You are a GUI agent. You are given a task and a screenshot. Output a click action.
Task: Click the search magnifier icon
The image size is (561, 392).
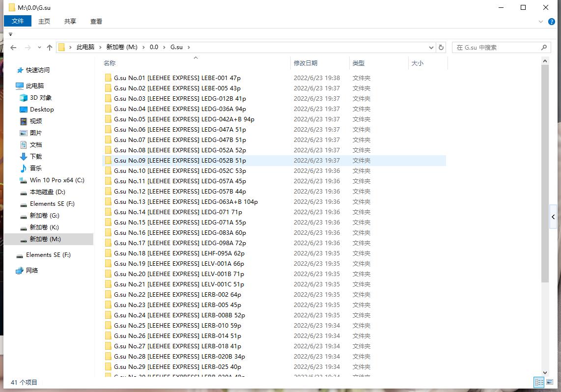tap(544, 47)
